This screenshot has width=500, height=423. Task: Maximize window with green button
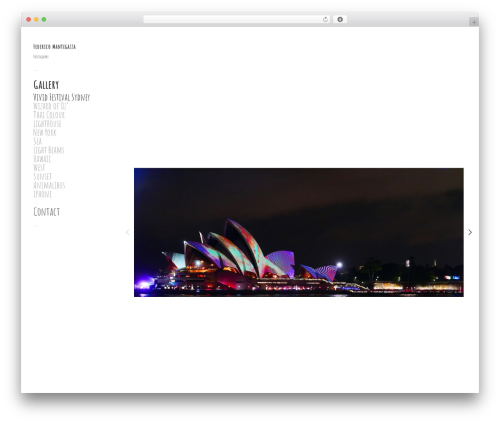[x=44, y=19]
